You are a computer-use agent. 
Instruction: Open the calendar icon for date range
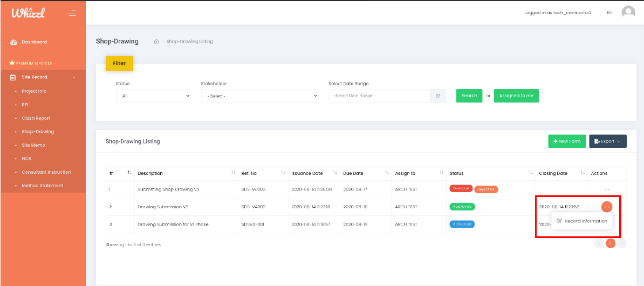pos(438,96)
